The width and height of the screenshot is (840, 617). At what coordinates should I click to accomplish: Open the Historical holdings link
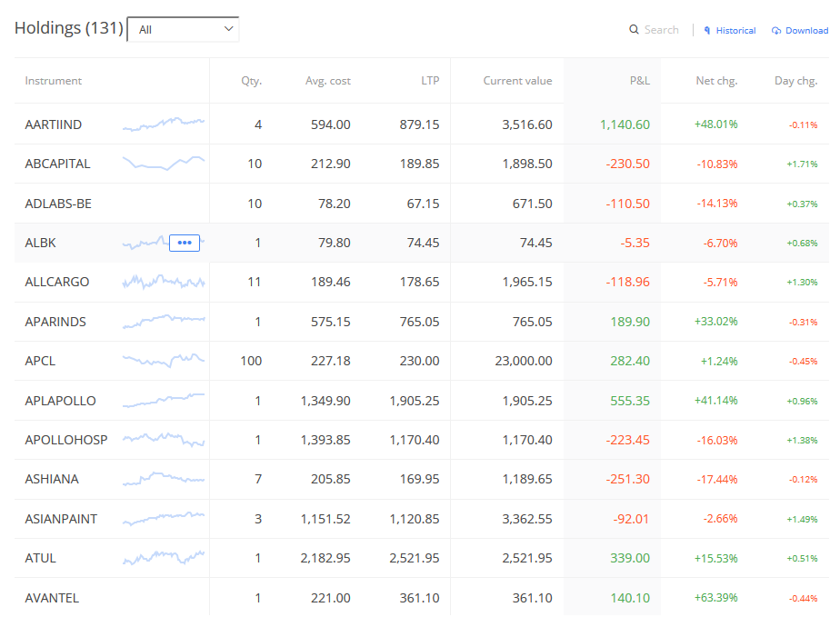[735, 31]
